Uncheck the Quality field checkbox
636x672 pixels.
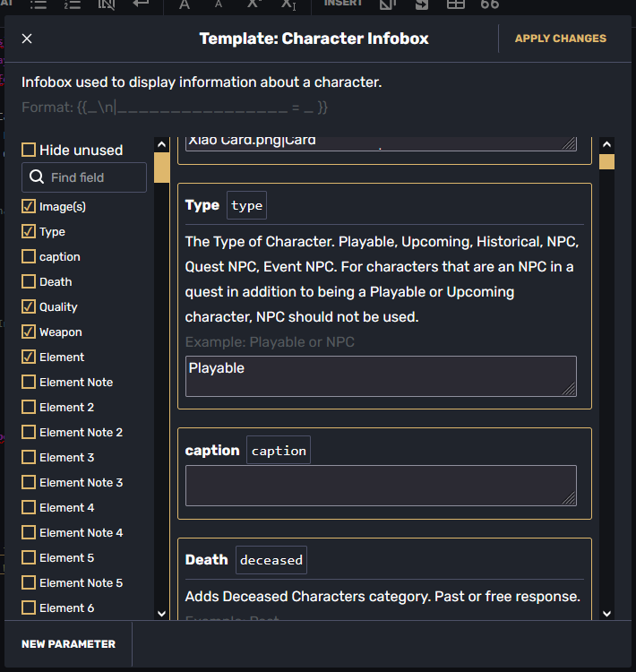[29, 306]
